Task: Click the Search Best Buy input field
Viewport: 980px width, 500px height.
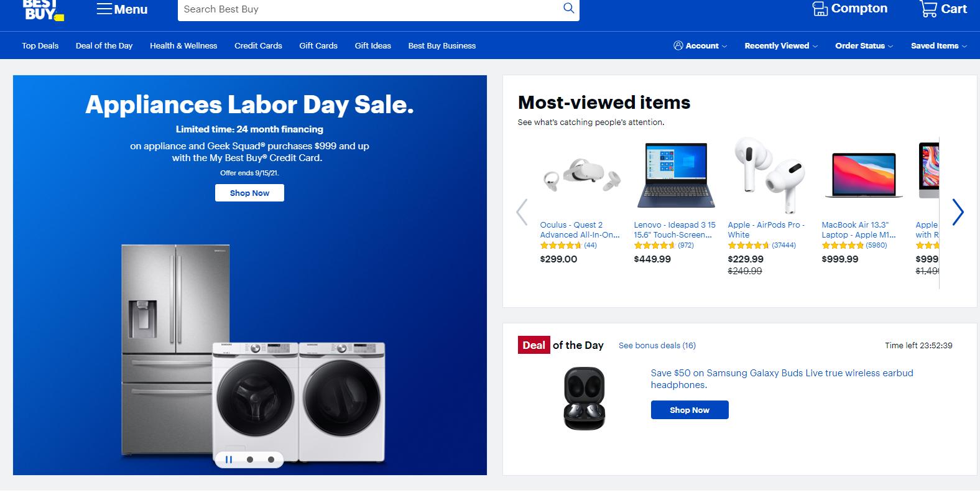Action: click(x=367, y=9)
